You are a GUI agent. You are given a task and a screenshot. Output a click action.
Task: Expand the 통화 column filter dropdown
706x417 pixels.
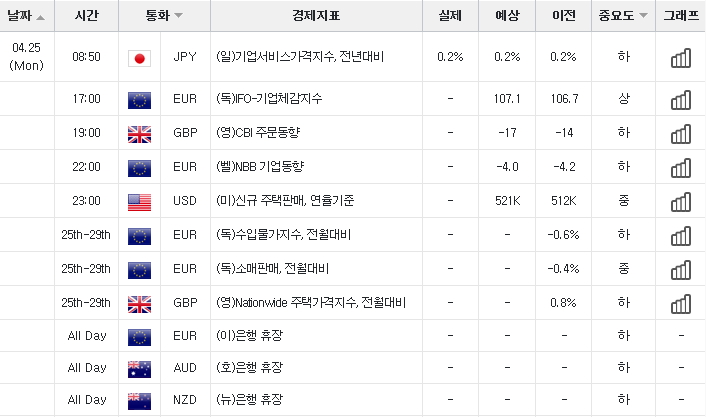[x=178, y=15]
